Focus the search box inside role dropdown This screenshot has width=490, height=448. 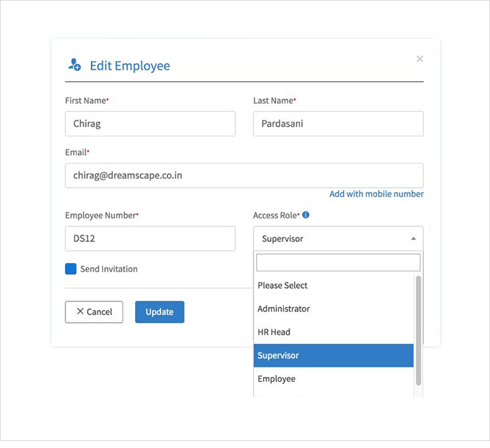(338, 262)
